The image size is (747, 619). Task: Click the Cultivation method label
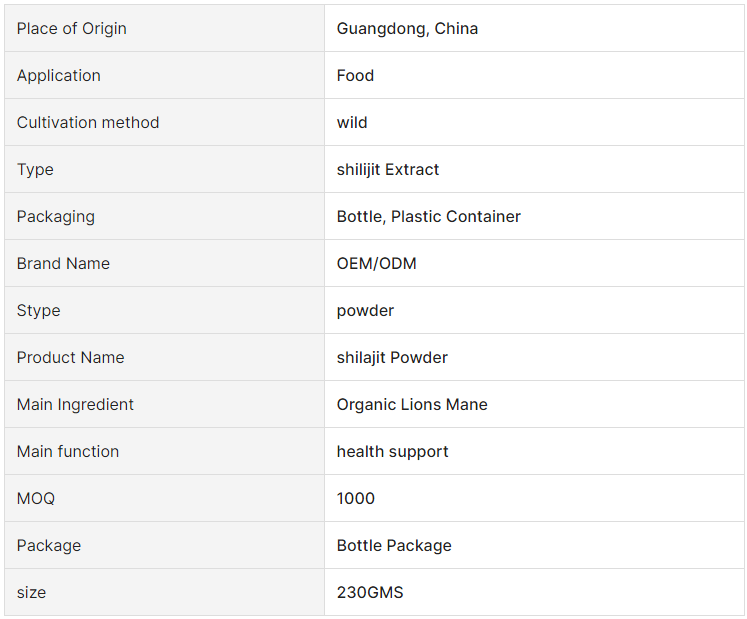coord(88,122)
